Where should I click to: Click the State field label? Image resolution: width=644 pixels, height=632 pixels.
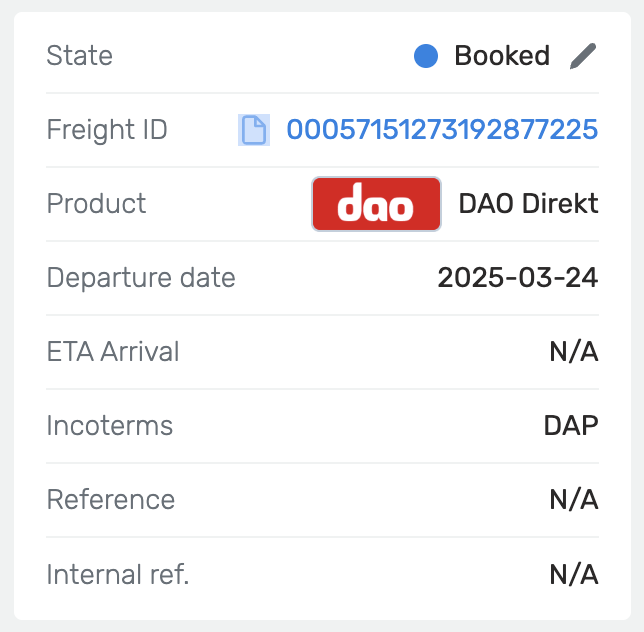pyautogui.click(x=80, y=56)
